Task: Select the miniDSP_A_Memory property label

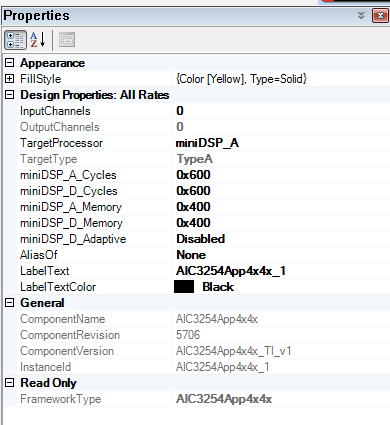Action: click(x=71, y=207)
